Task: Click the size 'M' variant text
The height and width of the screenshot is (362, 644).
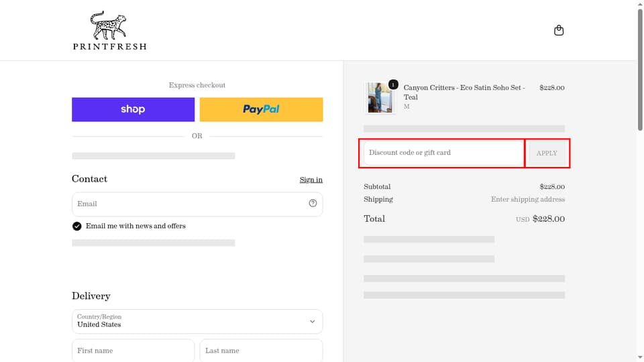Action: click(x=407, y=107)
